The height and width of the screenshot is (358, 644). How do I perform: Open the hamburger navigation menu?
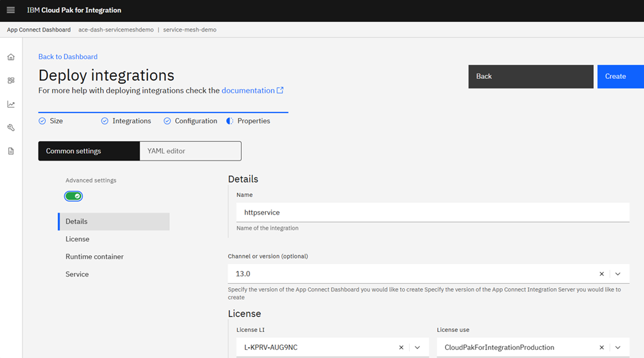11,10
